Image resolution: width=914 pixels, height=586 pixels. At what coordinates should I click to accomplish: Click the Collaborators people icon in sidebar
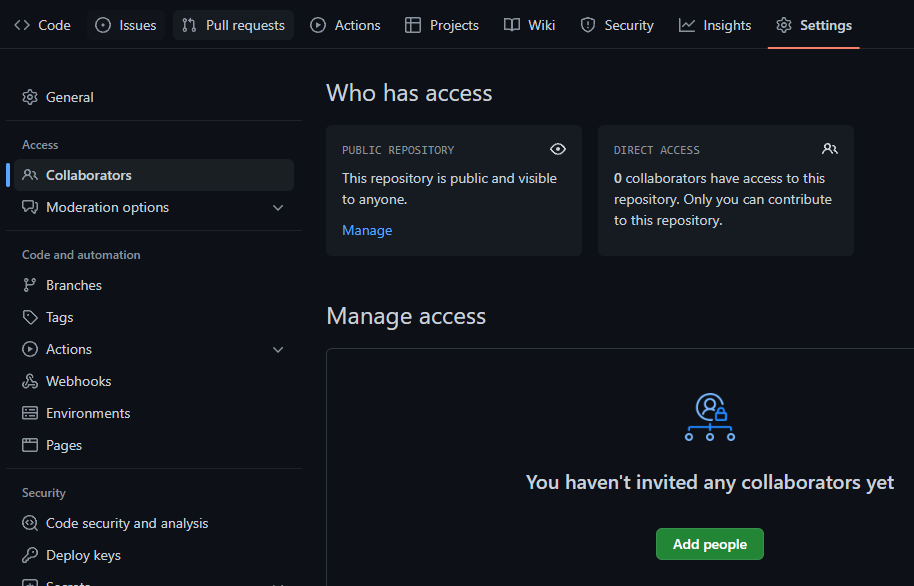tap(30, 175)
